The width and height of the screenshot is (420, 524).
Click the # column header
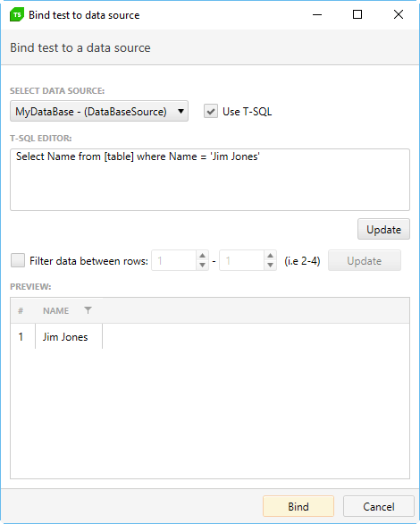tap(21, 310)
